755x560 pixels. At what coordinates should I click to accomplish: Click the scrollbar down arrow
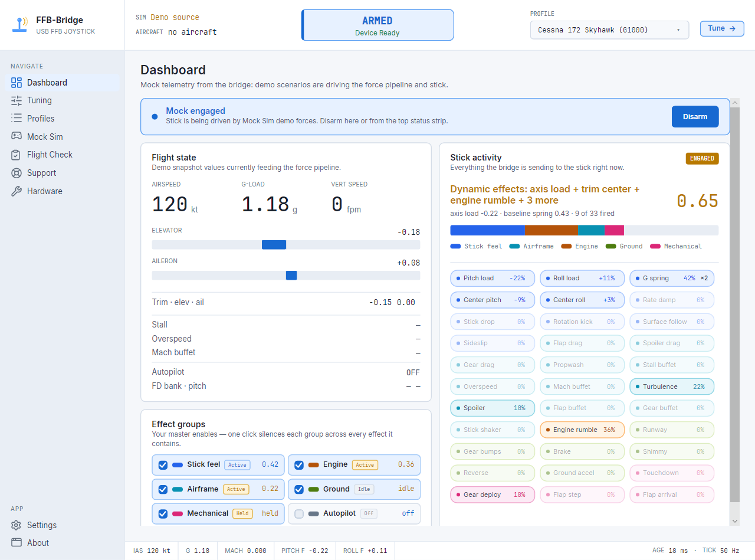click(x=735, y=521)
